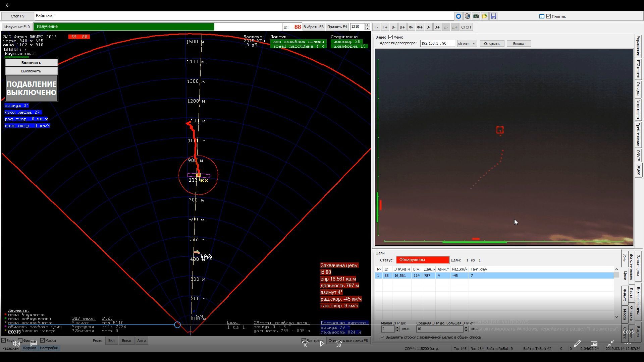Click the В- tilt down button

[393, 27]
